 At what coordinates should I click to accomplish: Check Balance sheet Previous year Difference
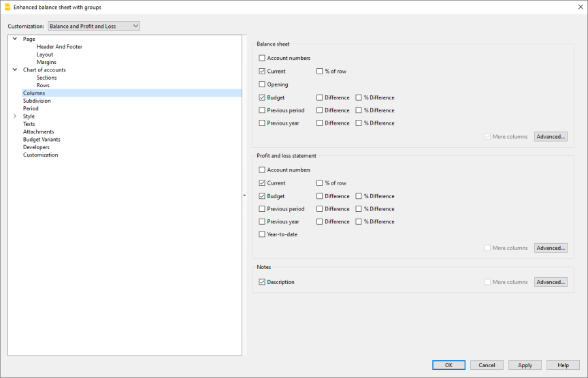[x=319, y=123]
